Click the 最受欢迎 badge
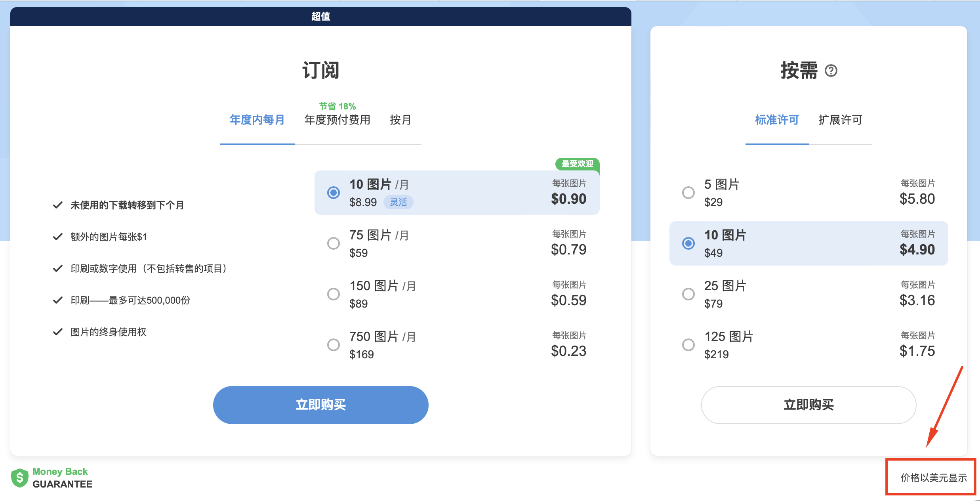This screenshot has width=980, height=501. (576, 164)
